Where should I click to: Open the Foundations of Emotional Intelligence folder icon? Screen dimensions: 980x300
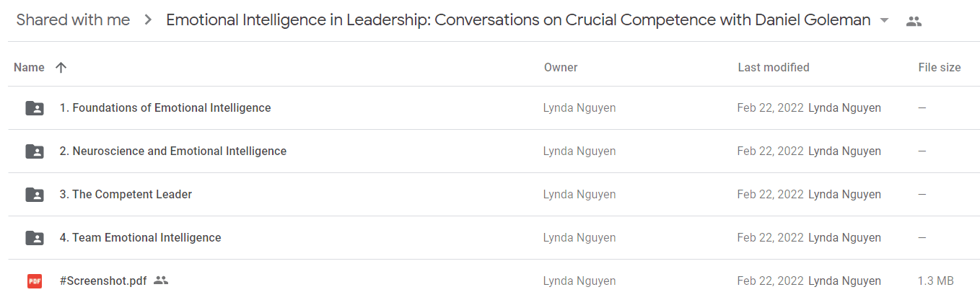pyautogui.click(x=35, y=108)
